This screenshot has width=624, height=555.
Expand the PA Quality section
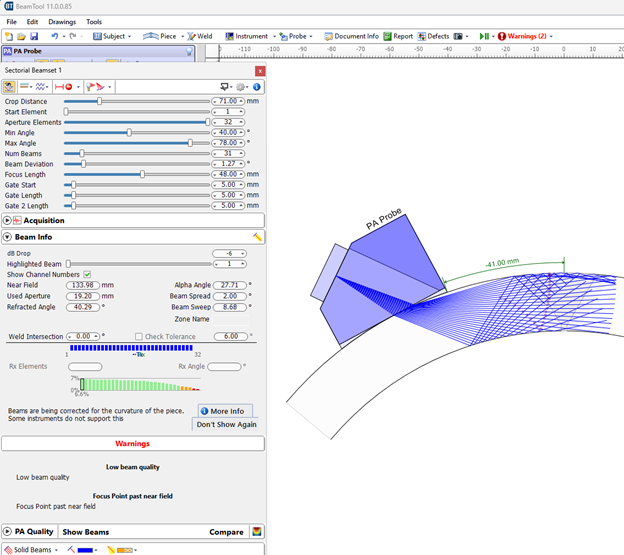coord(8,532)
